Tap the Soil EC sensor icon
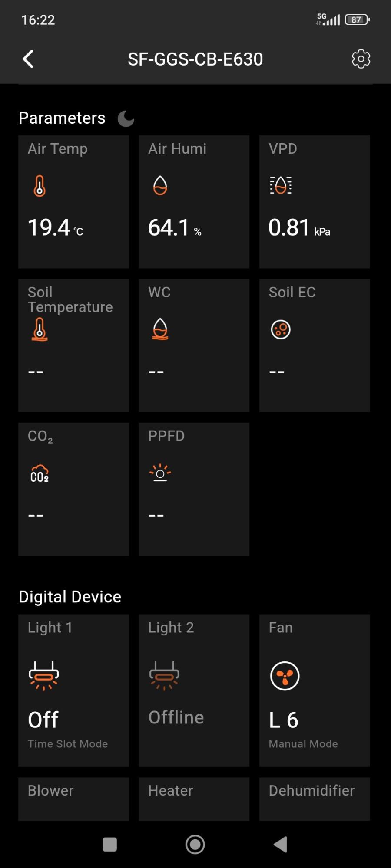Viewport: 391px width, 868px height. [x=281, y=329]
